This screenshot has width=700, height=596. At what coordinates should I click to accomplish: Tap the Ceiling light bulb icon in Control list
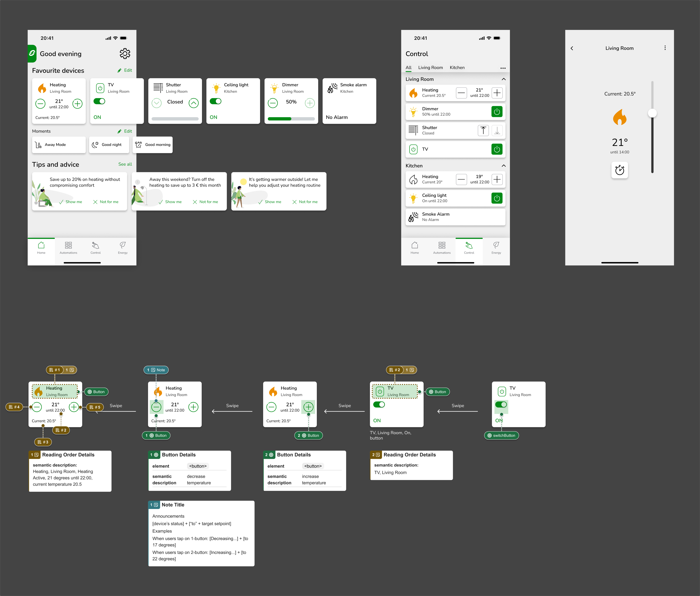[413, 198]
